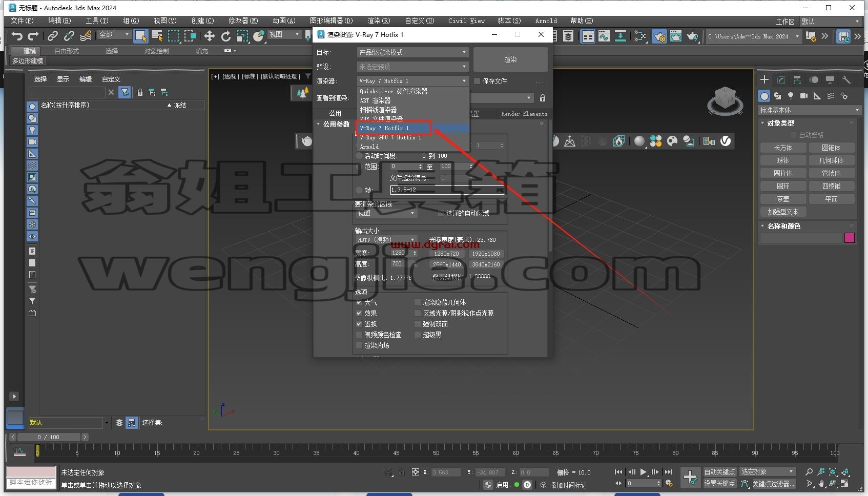The image size is (868, 496).
Task: Enable 渲染隐藏几何体 checkbox
Action: [x=418, y=302]
